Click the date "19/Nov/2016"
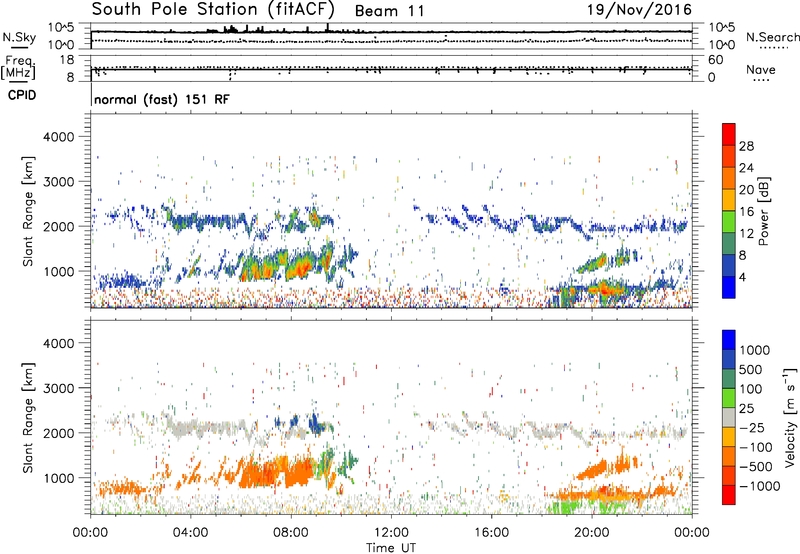The image size is (800, 554). [639, 9]
